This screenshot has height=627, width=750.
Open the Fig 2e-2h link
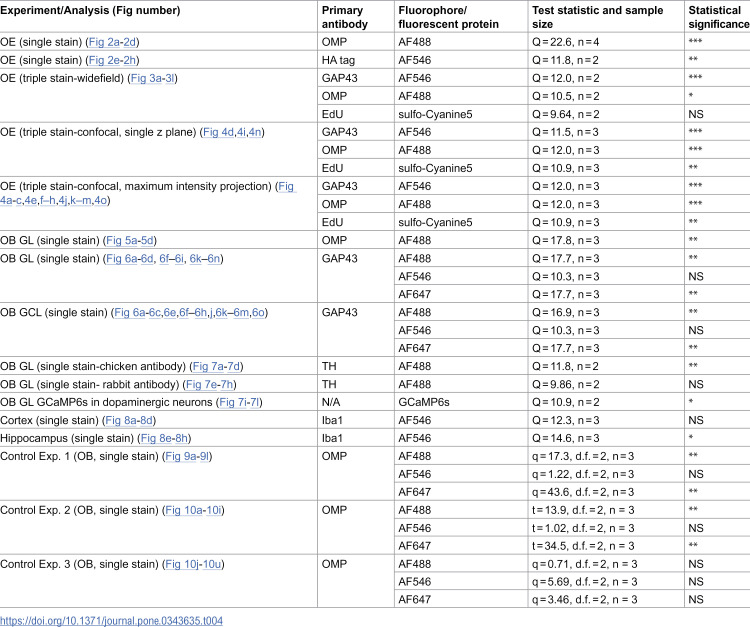pos(113,60)
